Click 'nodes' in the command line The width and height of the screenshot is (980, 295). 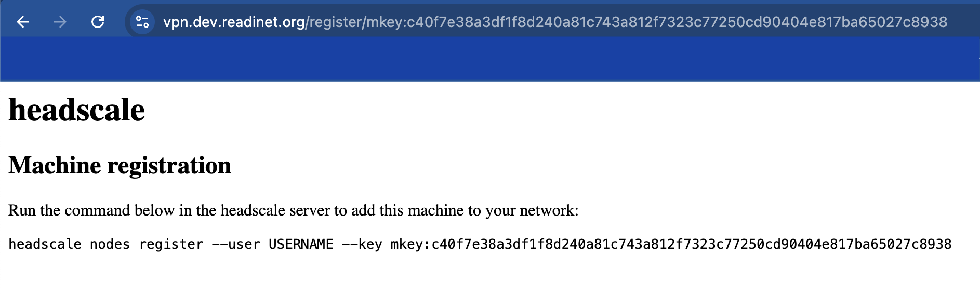(110, 244)
